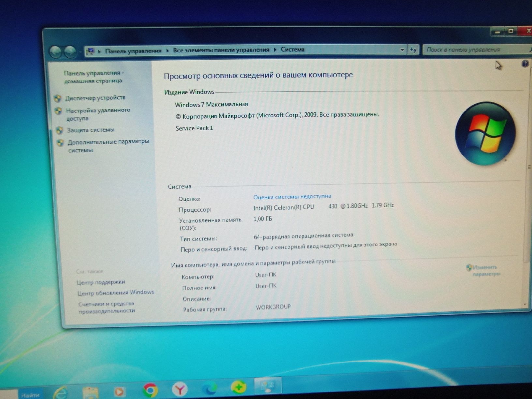Expand the address bar history dropdown arrow
532x399 pixels.
click(x=402, y=50)
